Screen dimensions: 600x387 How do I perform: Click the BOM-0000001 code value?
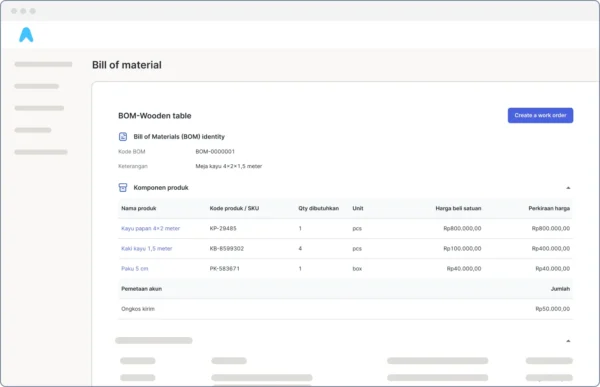click(215, 152)
